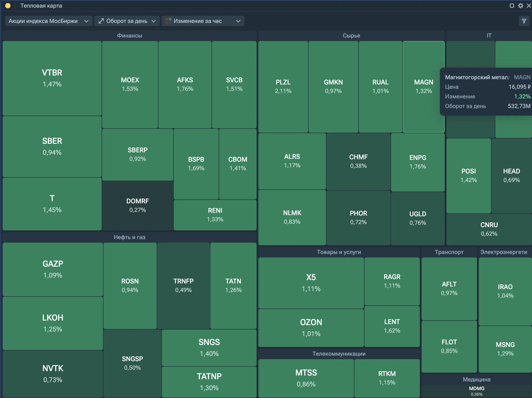Click the BSPB tile
This screenshot has width=532, height=398.
click(196, 164)
